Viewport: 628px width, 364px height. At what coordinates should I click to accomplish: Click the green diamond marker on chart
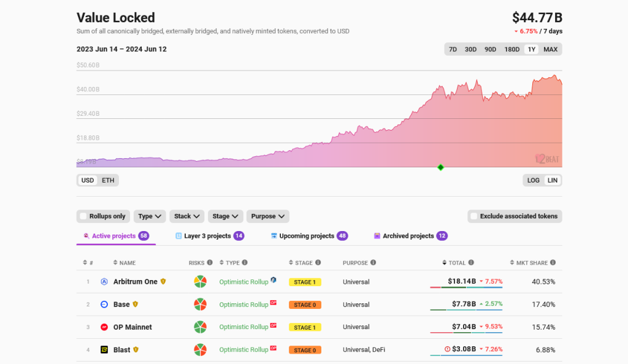(440, 167)
